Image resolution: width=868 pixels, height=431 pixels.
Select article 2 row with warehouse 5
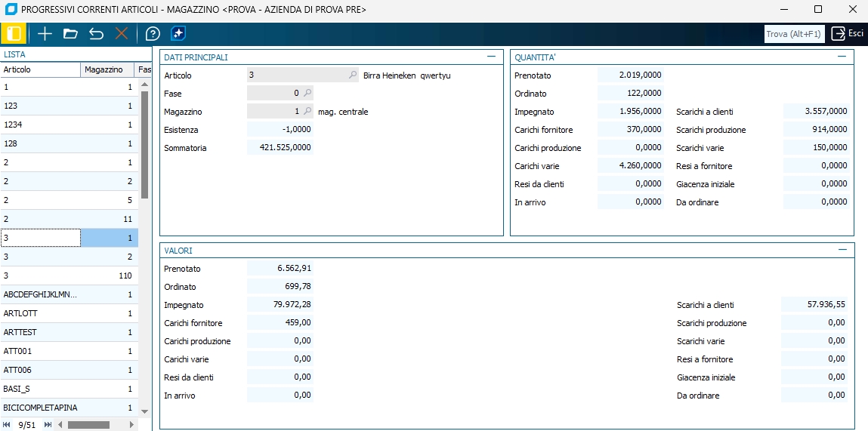pos(69,200)
